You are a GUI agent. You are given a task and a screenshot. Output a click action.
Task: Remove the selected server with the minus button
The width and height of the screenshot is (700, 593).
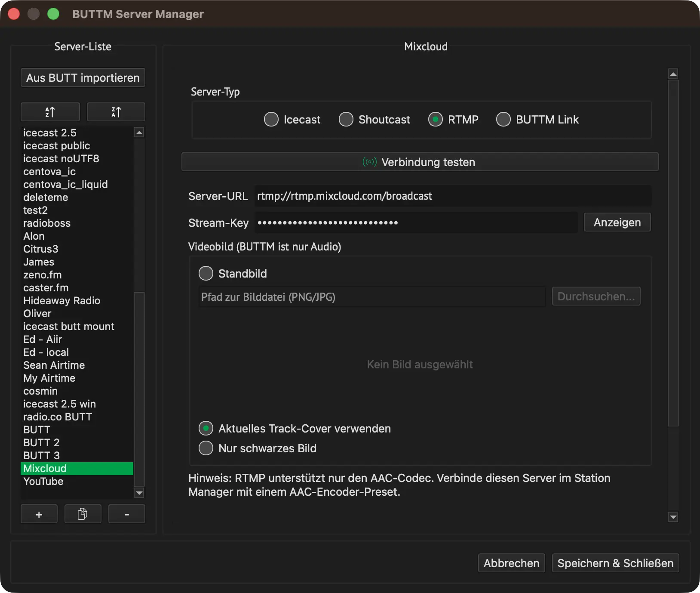pos(127,514)
